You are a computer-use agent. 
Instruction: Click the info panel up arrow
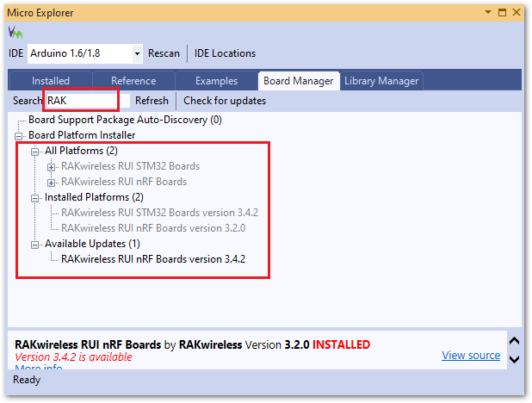[x=515, y=341]
